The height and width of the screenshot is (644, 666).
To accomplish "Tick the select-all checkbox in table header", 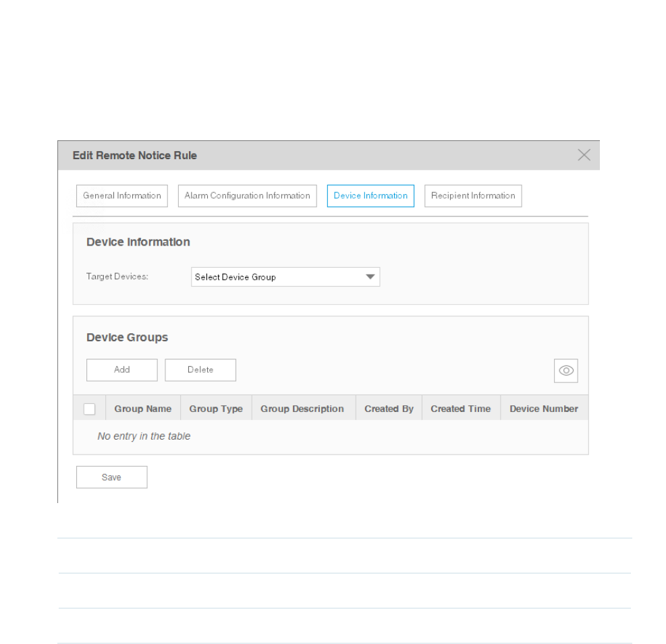I will point(89,409).
